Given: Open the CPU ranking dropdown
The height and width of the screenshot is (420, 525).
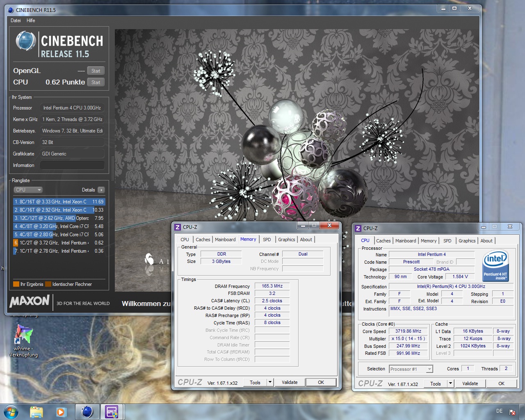Looking at the screenshot, I should [x=28, y=190].
